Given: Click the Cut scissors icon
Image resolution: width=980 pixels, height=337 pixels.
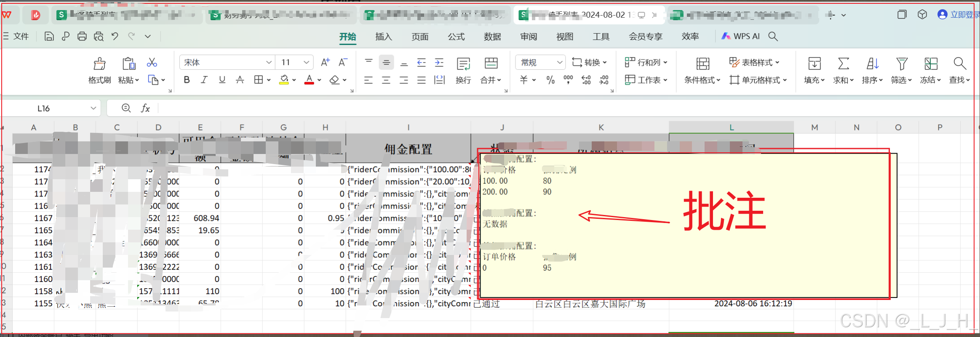Looking at the screenshot, I should click(x=152, y=63).
